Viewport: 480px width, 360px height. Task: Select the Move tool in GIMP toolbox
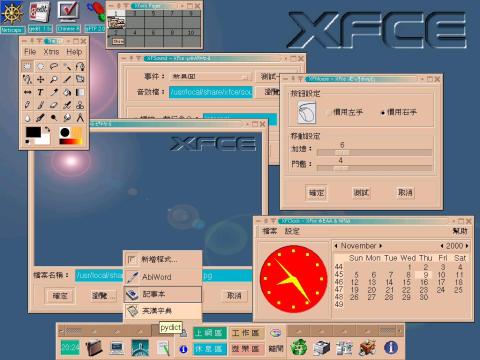coord(40,79)
